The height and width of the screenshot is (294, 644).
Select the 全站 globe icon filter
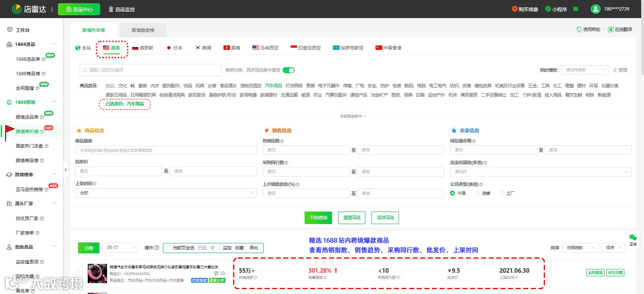78,48
